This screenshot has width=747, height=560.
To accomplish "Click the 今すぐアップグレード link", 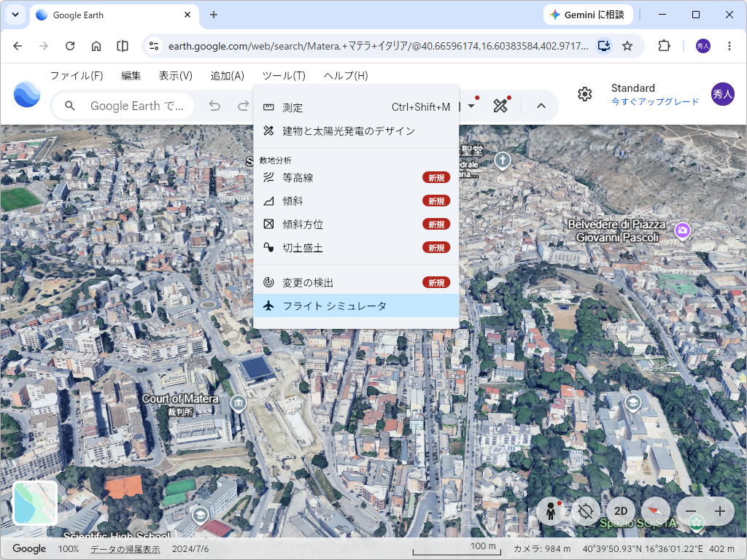I will tap(655, 101).
